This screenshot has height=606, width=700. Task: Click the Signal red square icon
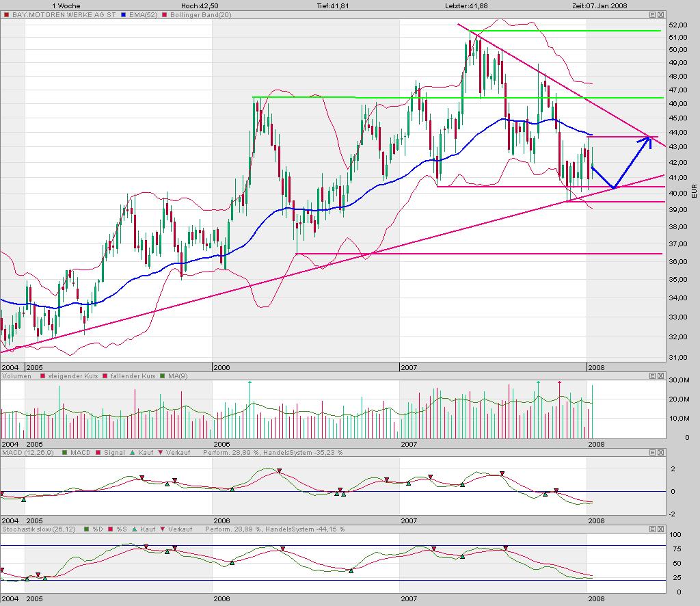click(98, 452)
